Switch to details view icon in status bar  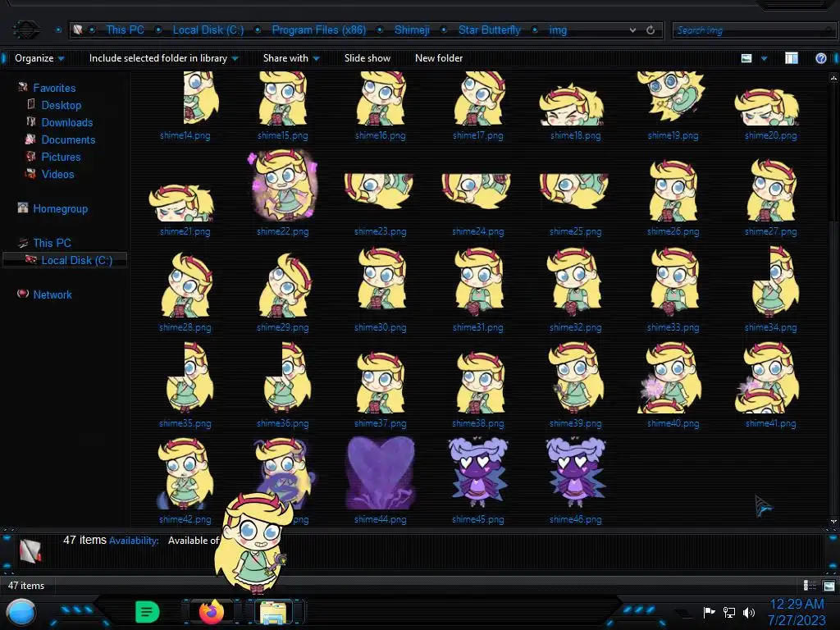click(810, 586)
